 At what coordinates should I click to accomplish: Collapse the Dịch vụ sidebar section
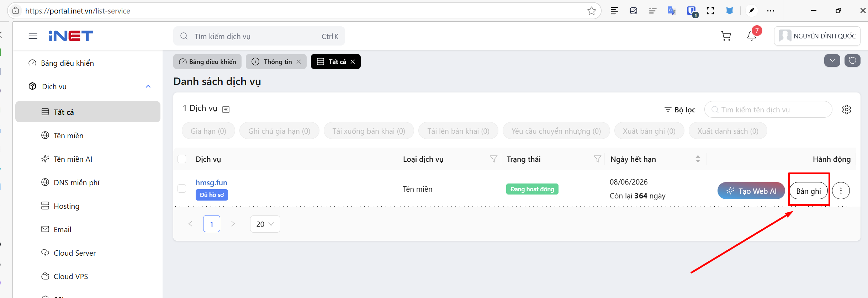click(x=148, y=86)
